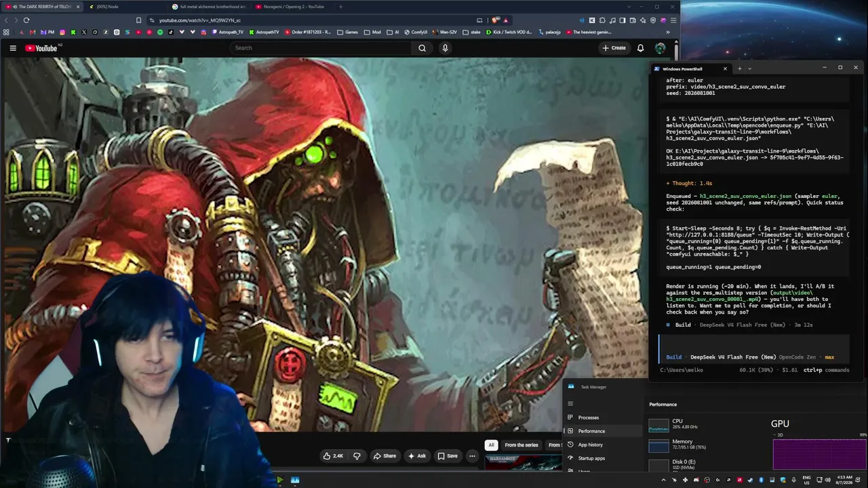The height and width of the screenshot is (488, 868).
Task: Like the video with the thumbs-up button
Action: (x=333, y=456)
